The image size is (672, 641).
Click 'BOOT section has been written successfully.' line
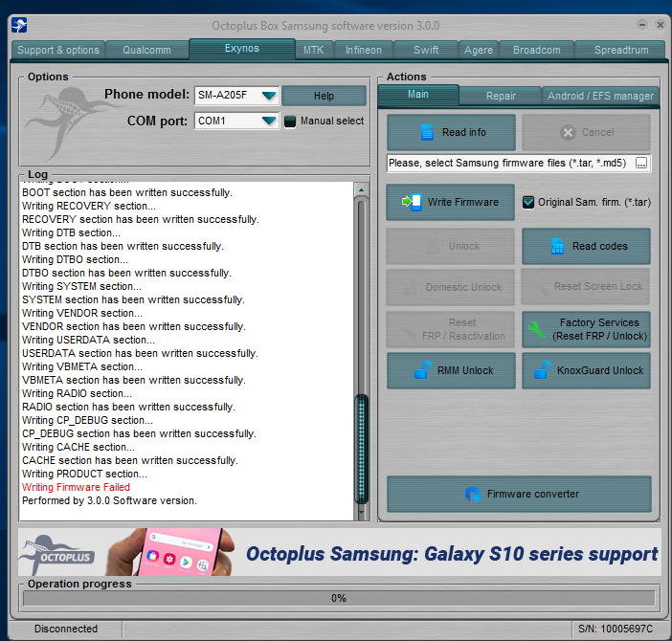127,192
